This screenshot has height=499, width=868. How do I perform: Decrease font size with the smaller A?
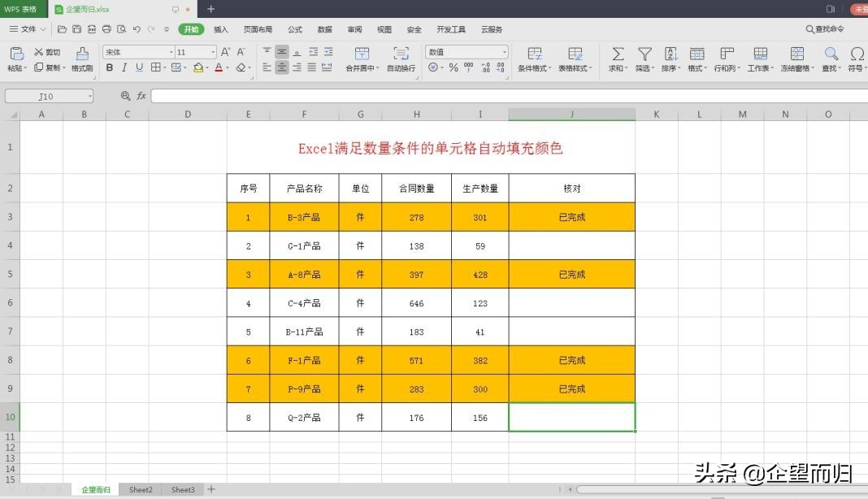pyautogui.click(x=241, y=52)
